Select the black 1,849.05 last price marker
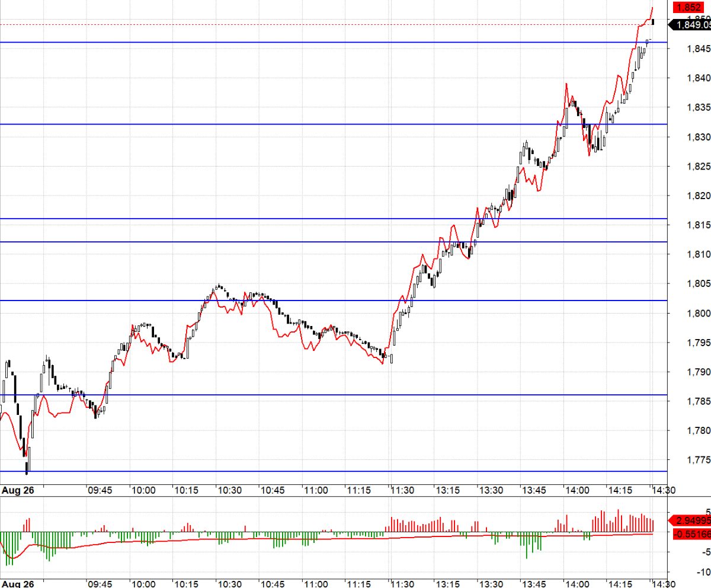This screenshot has height=588, width=711. pos(691,25)
